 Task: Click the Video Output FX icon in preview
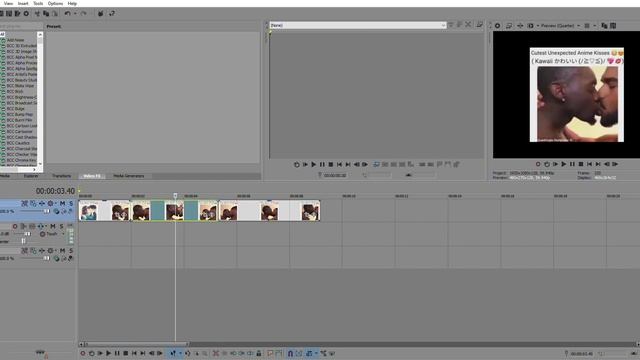520,26
